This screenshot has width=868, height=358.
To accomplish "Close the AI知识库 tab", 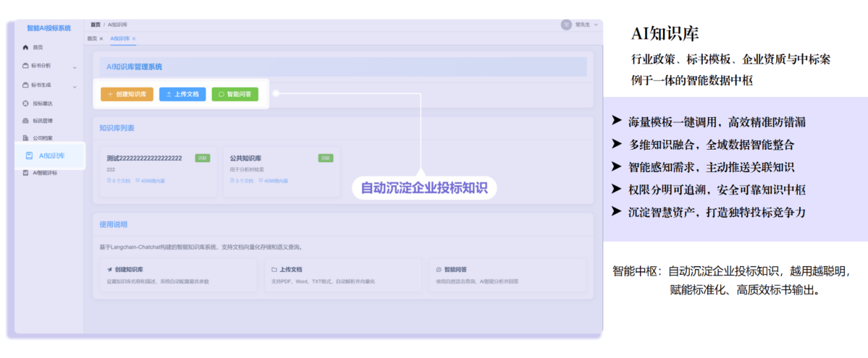I will point(134,38).
